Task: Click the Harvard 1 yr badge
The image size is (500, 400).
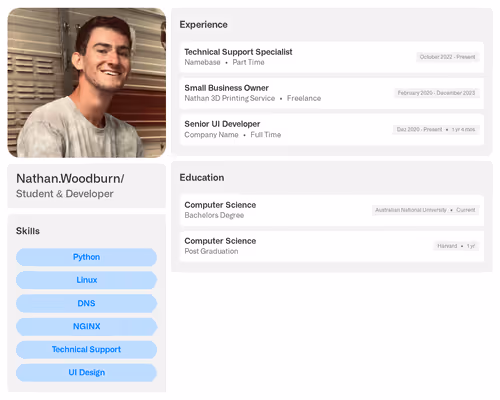Action: tap(456, 246)
